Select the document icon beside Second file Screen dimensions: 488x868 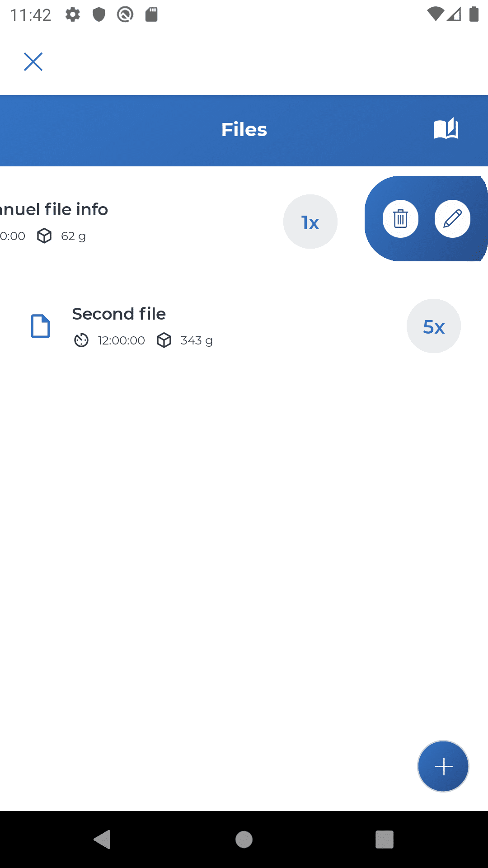coord(40,326)
